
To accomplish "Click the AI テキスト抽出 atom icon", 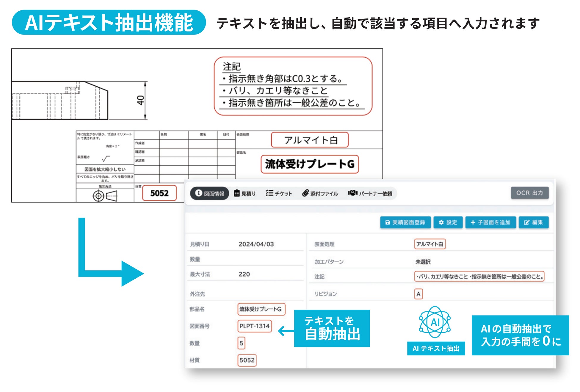I will point(435,322).
